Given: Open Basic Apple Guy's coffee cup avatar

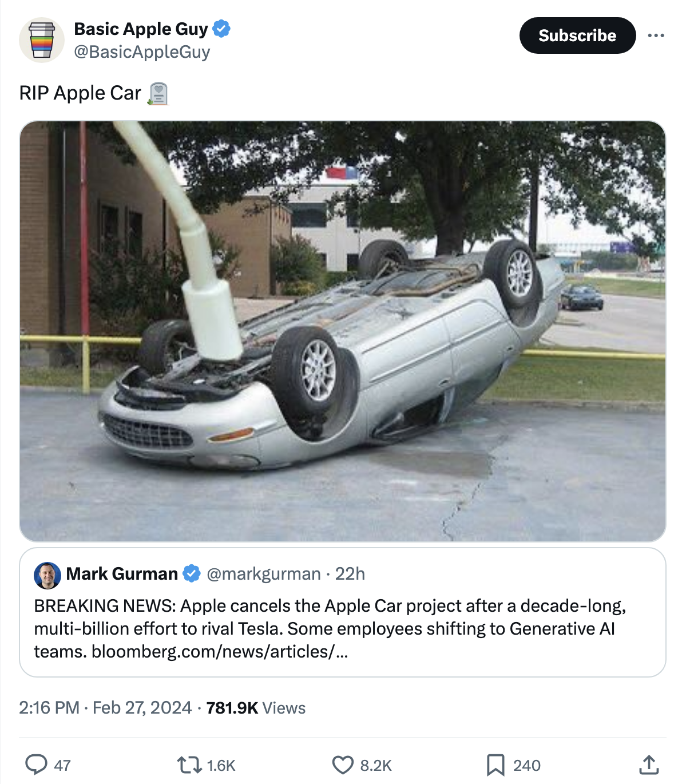Looking at the screenshot, I should tap(42, 39).
